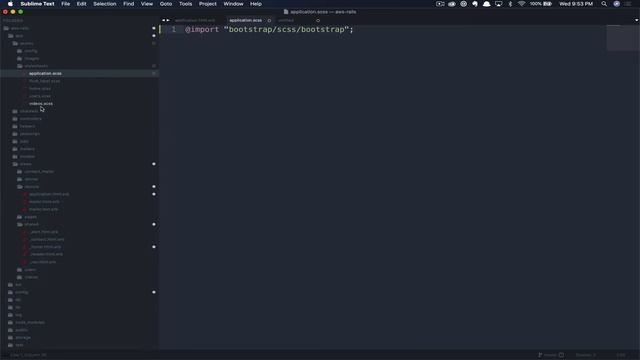Open application.scss in the sidebar

[45, 73]
